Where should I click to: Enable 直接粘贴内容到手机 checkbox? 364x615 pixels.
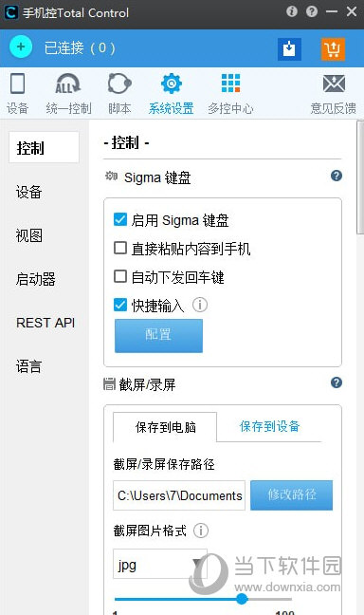(x=120, y=249)
